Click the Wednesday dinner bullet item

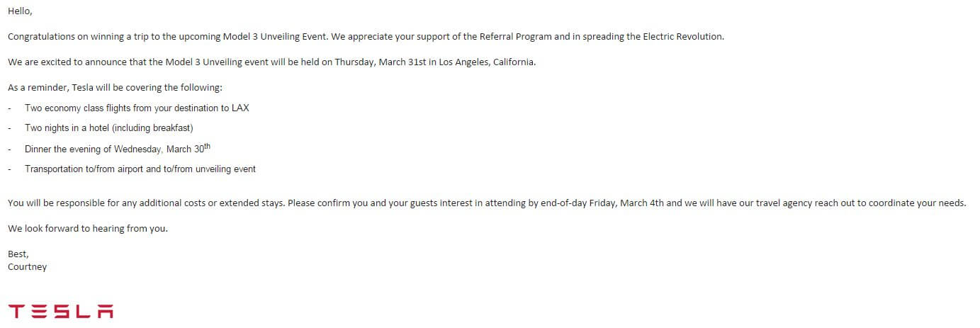click(x=117, y=149)
